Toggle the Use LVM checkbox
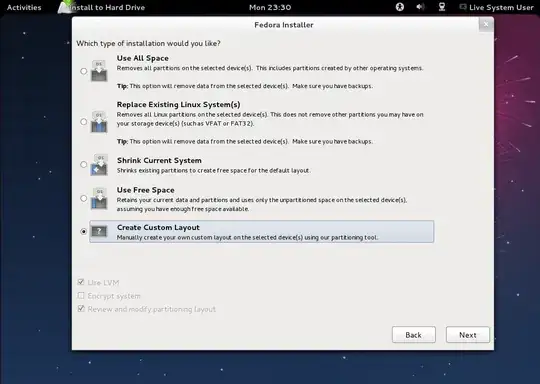The height and width of the screenshot is (384, 540). coord(81,282)
